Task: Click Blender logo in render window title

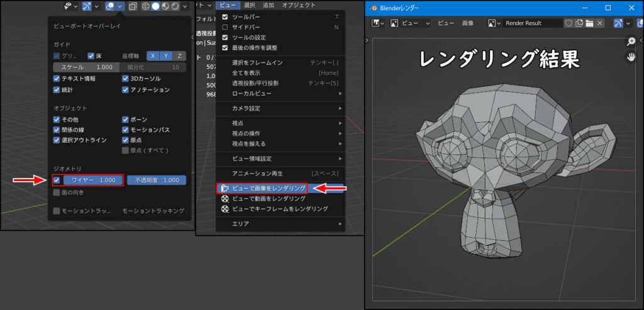Action: pyautogui.click(x=374, y=8)
